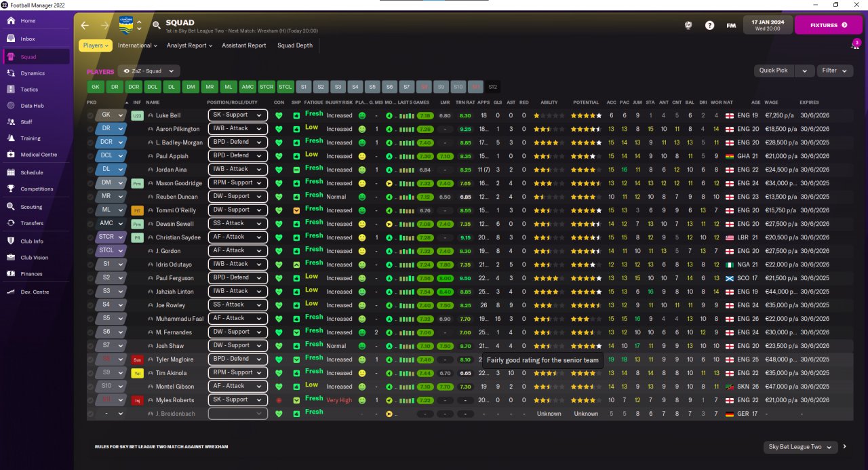Toggle selection circle for Christian Saydee
868x470 pixels.
coord(91,237)
